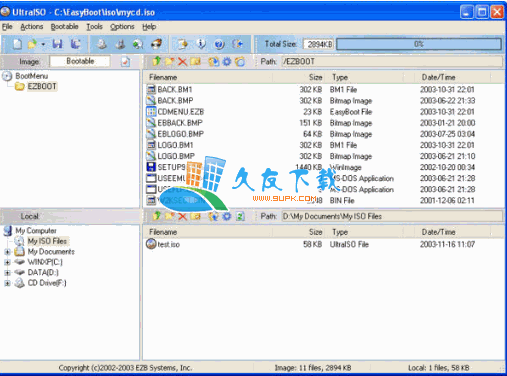
Task: Click the blue gear icon in local pane toolbar
Action: pos(227,216)
